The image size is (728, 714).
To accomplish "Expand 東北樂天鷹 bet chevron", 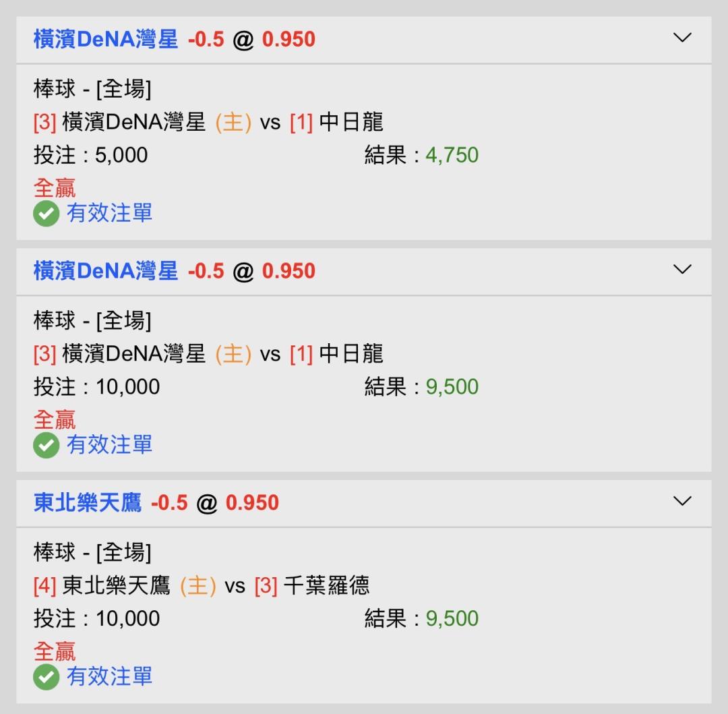I will tap(682, 501).
